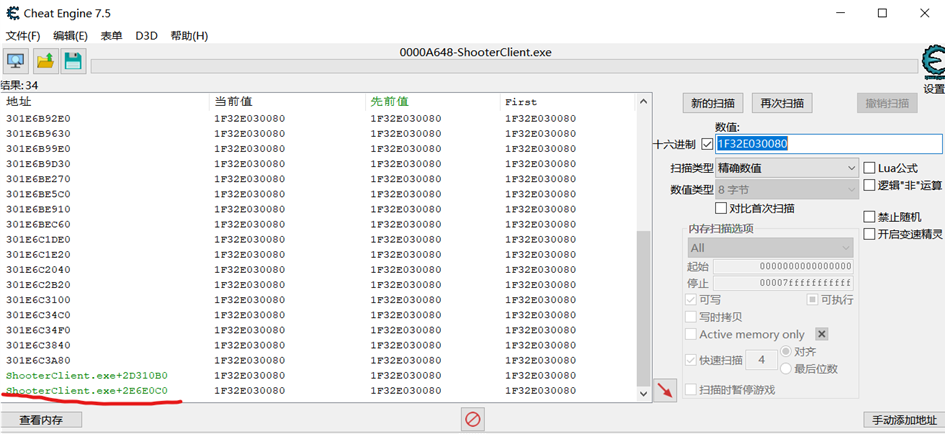The height and width of the screenshot is (434, 945).
Task: Click the results scrollbar down arrow
Action: pos(644,393)
